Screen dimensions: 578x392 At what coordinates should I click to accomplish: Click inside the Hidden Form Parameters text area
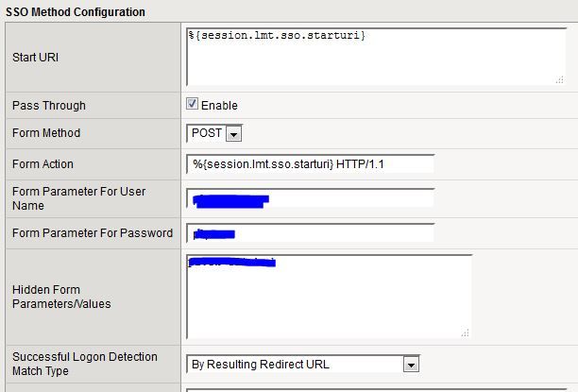[x=329, y=297]
